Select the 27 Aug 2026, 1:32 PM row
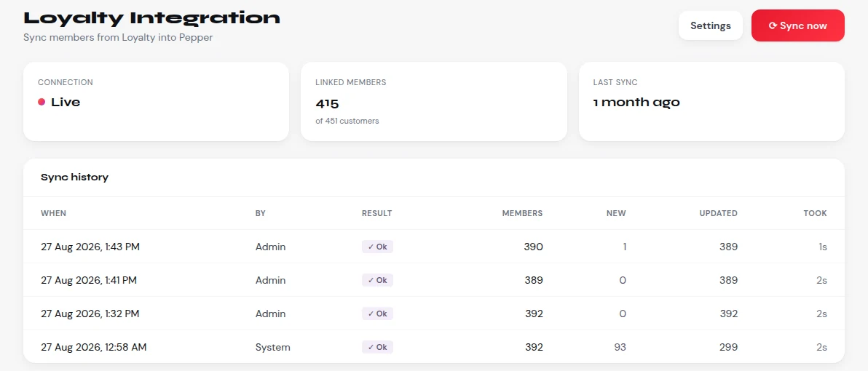This screenshot has height=371, width=868. click(x=434, y=314)
